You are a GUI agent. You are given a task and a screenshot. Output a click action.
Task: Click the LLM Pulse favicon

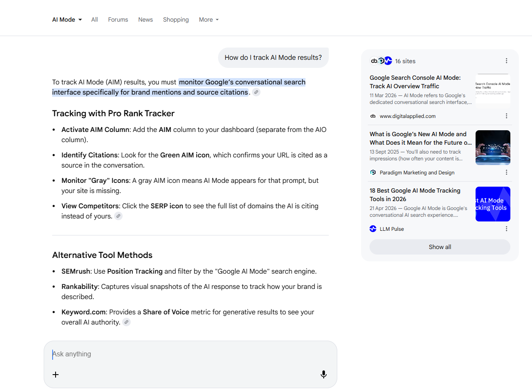(x=373, y=229)
